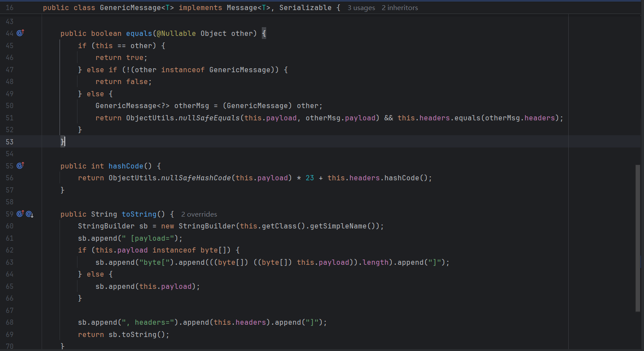
Task: Open the '2 overrides' hint next to toString
Action: (x=199, y=214)
